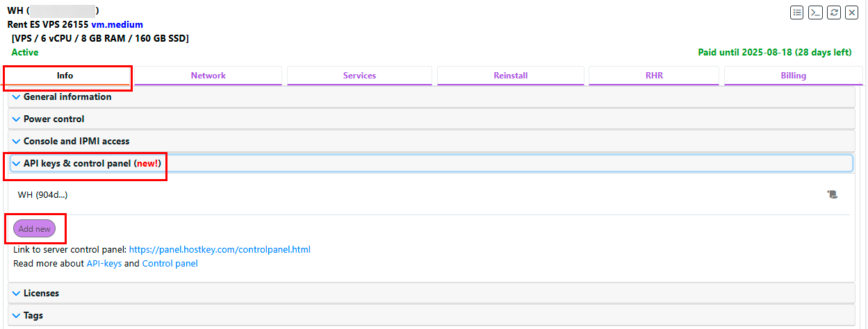868x329 pixels.
Task: Close the server panel with X icon
Action: (x=852, y=12)
